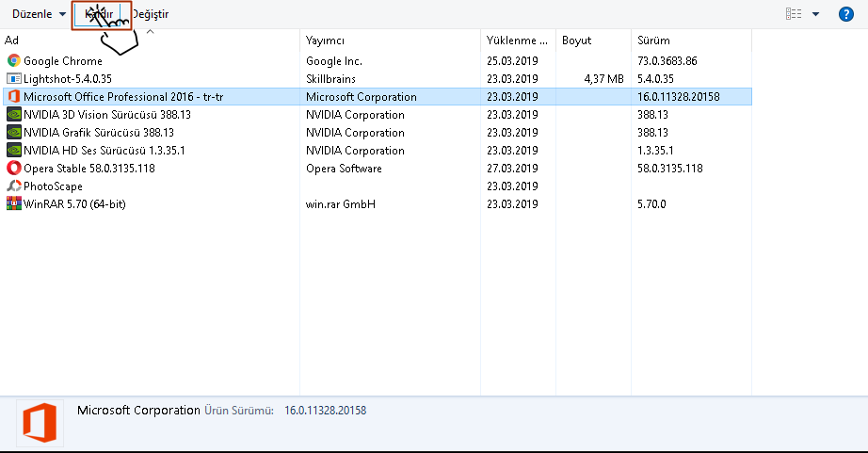Screen dimensions: 868x453
Task: Select the Google Chrome entry name
Action: click(63, 61)
